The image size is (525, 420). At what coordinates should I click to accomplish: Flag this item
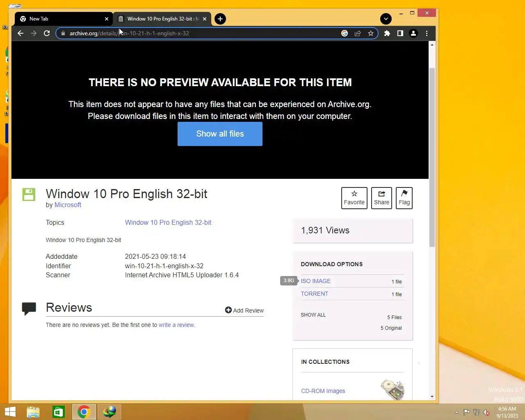pyautogui.click(x=404, y=198)
